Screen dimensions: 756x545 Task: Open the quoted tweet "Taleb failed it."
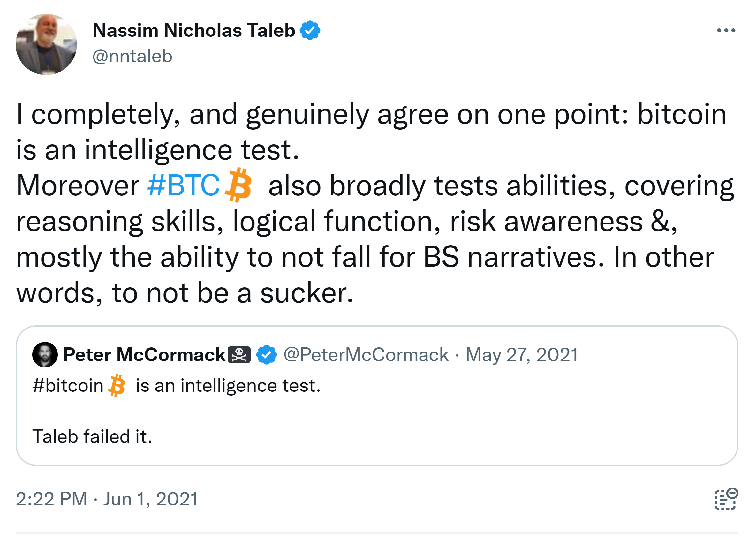(92, 437)
